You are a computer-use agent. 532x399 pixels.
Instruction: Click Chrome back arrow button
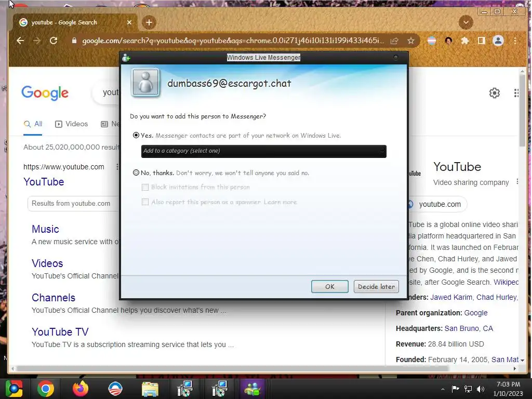pyautogui.click(x=20, y=41)
